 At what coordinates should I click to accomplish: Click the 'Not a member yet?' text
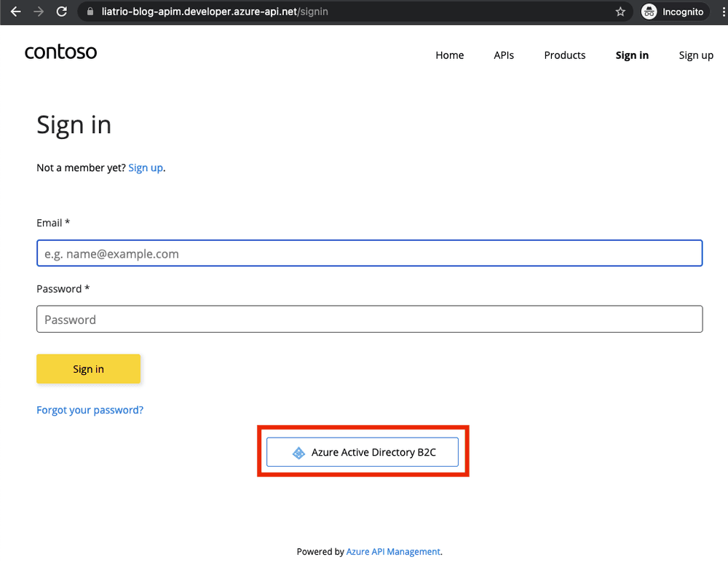click(x=82, y=167)
